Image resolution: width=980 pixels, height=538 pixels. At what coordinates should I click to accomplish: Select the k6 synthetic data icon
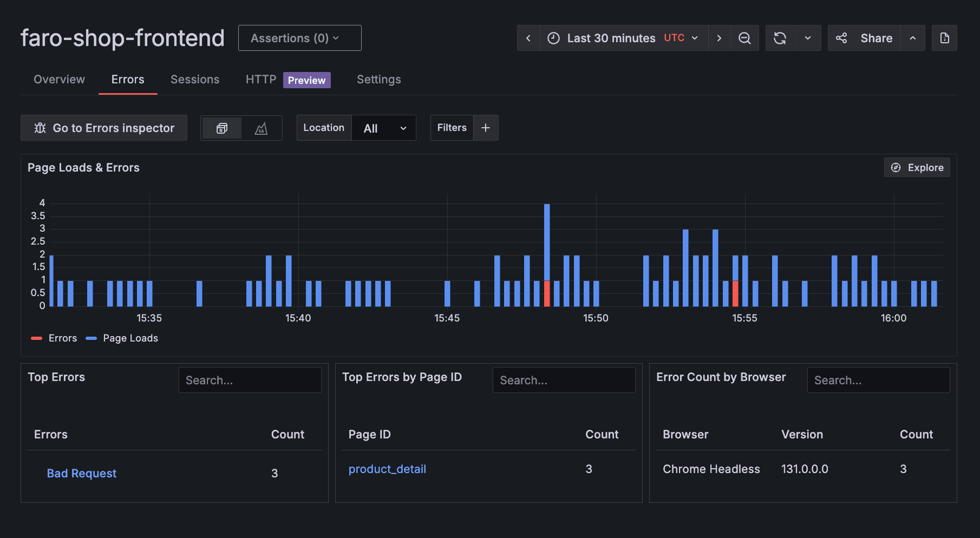[262, 128]
